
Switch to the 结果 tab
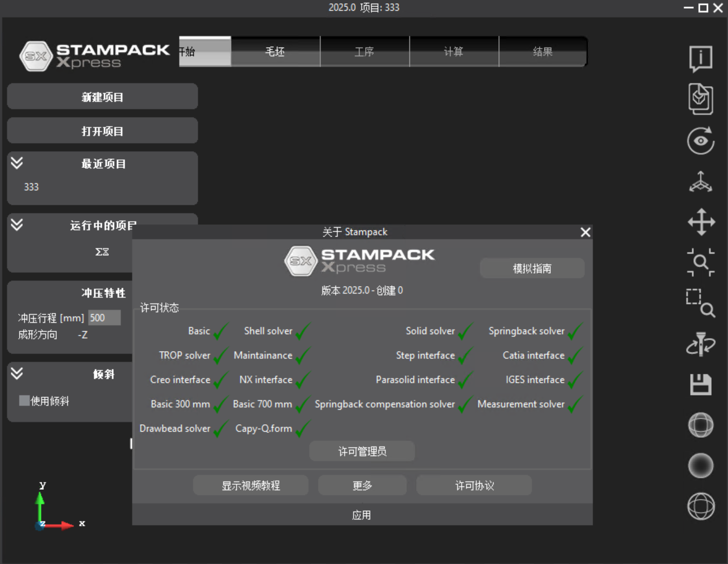click(x=543, y=51)
